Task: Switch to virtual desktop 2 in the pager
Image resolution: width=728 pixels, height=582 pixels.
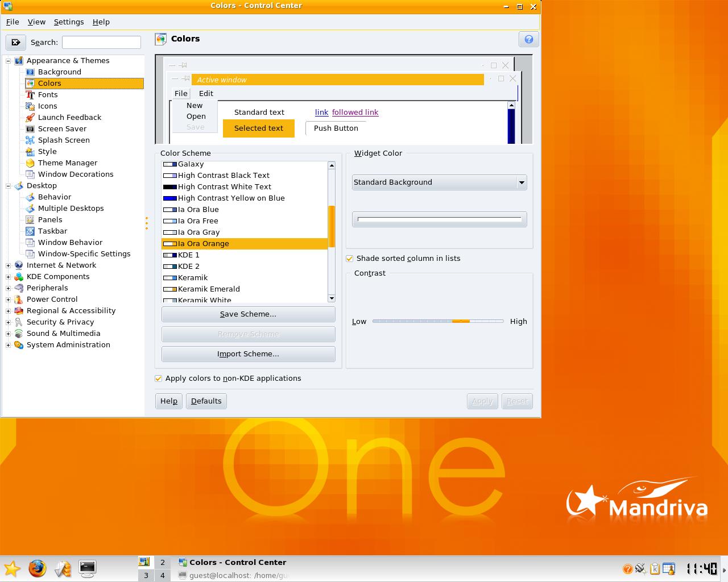Action: (162, 563)
